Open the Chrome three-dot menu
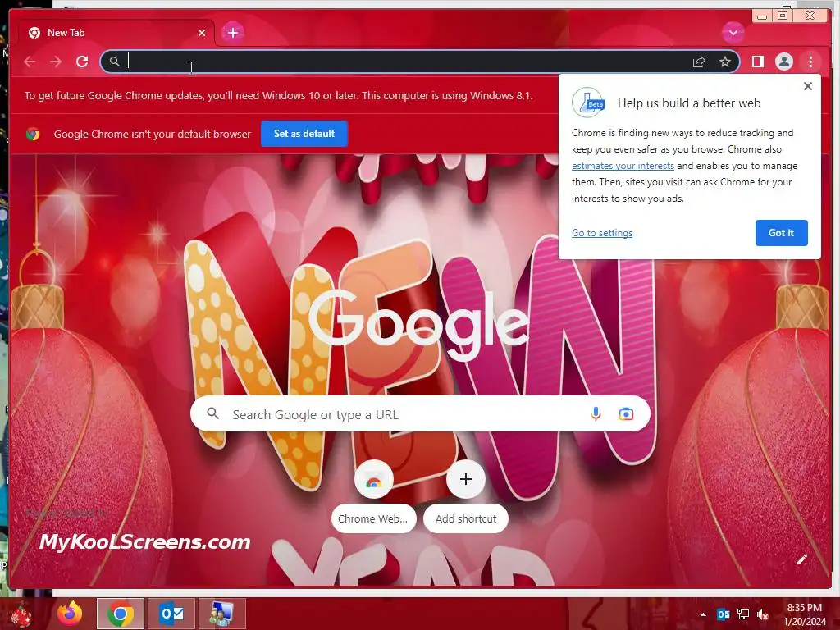 point(810,62)
